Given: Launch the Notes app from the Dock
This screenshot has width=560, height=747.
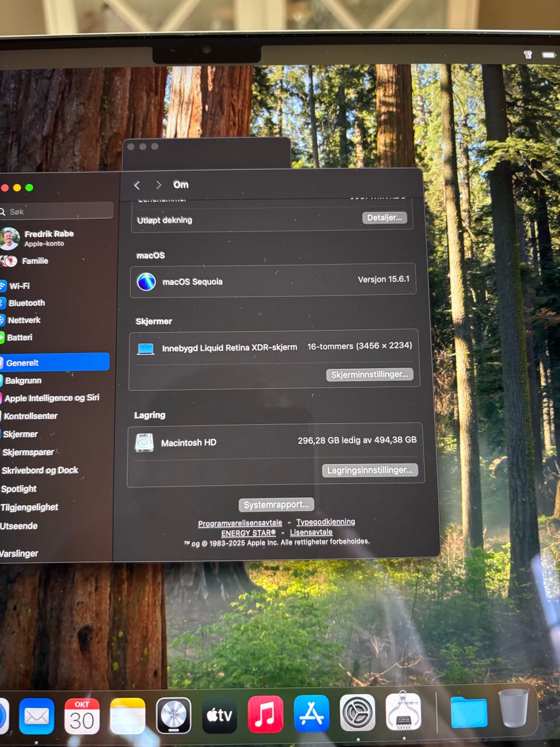Looking at the screenshot, I should click(x=128, y=715).
